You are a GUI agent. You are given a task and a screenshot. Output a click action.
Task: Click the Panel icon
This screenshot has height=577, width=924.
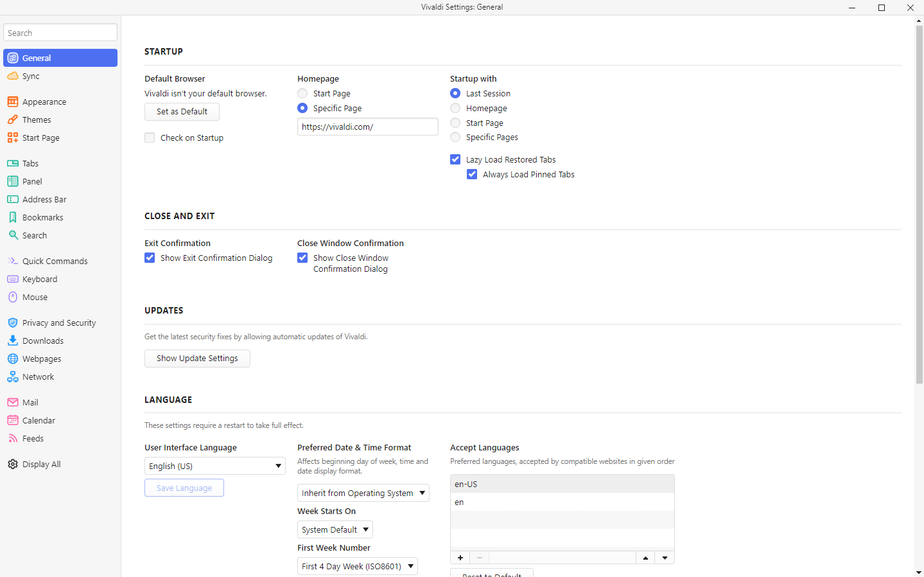pyautogui.click(x=13, y=181)
